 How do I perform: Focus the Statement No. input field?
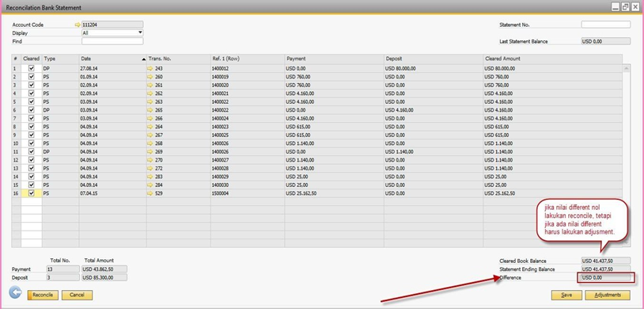coord(606,25)
